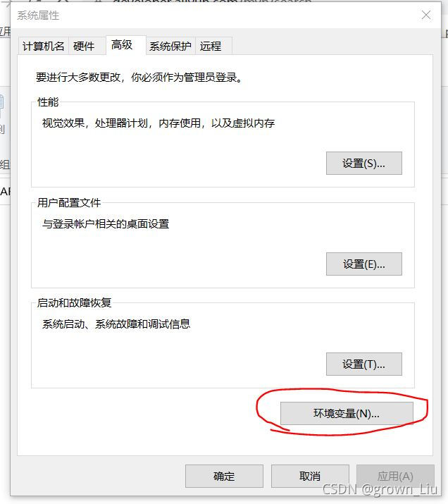448x504 pixels.
Task: Open the 硬件 tab
Action: pos(84,47)
